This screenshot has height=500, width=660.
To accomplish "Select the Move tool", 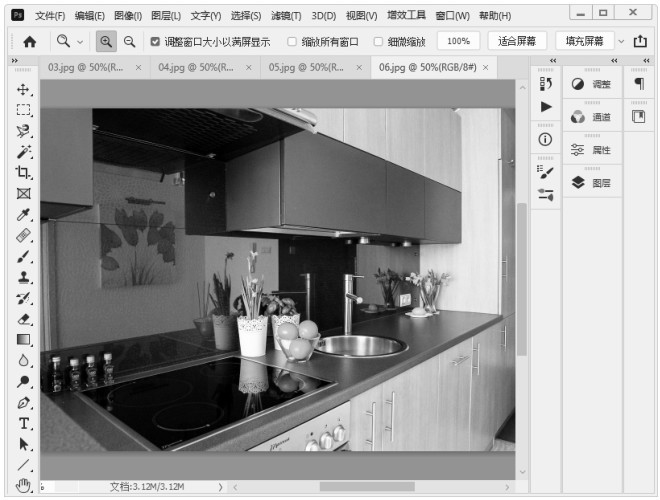I will coord(23,90).
